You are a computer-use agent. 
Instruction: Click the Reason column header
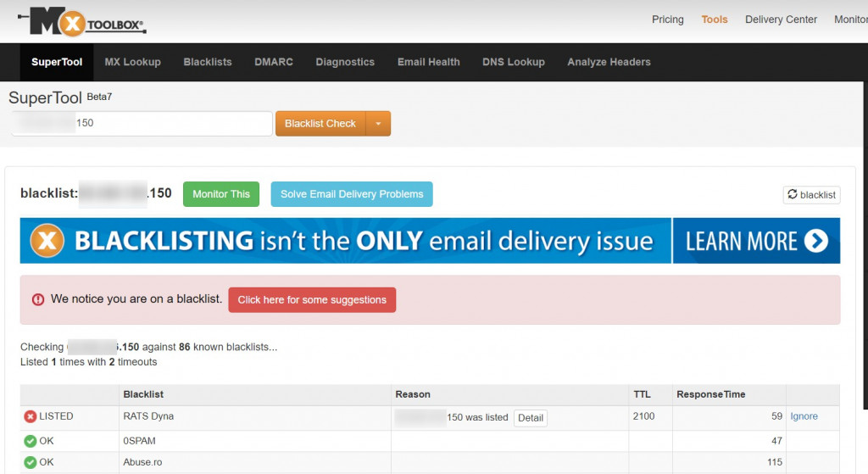[413, 394]
